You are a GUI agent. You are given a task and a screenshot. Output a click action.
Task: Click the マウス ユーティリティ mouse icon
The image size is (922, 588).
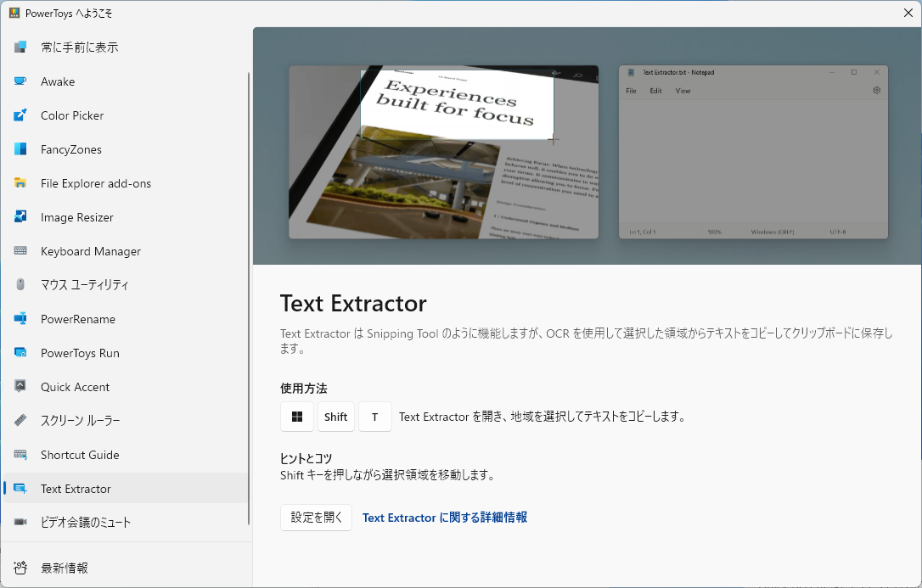(20, 284)
